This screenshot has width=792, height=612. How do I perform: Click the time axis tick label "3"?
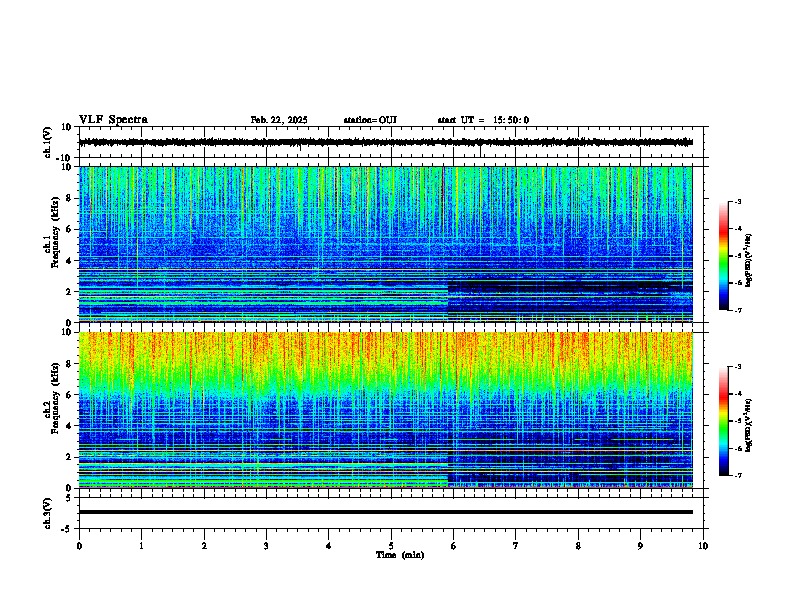pos(266,546)
